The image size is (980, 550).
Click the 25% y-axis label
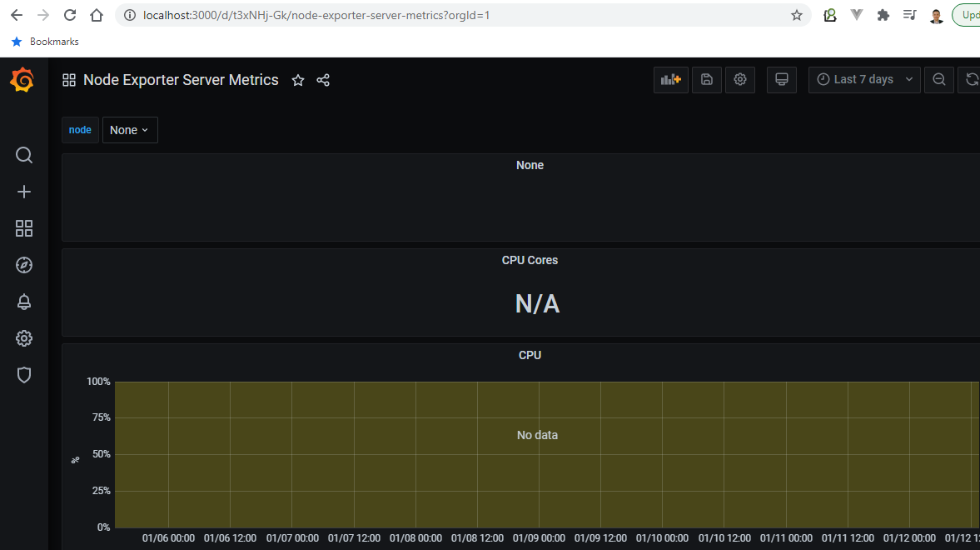point(102,491)
